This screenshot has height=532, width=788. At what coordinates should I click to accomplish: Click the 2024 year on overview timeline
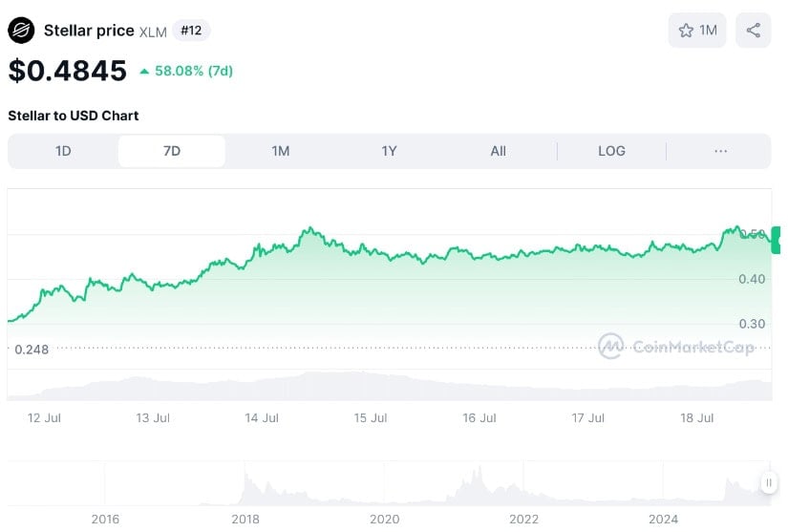[664, 519]
